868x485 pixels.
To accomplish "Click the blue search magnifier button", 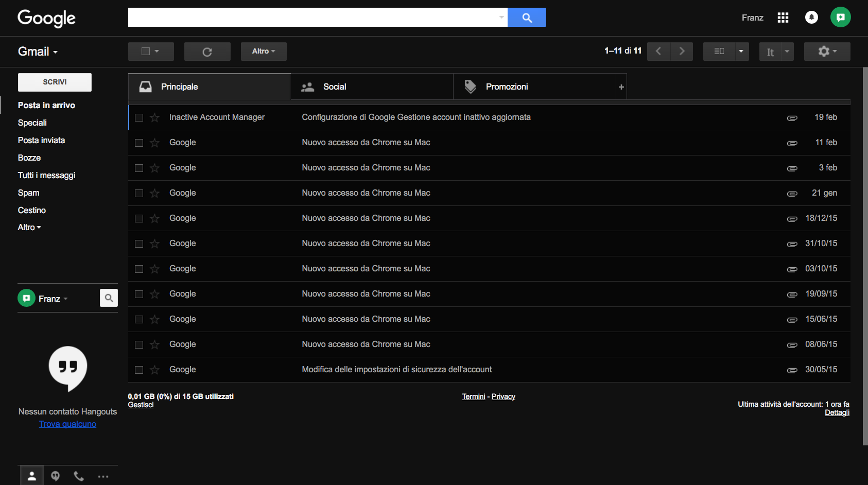I will tap(527, 18).
